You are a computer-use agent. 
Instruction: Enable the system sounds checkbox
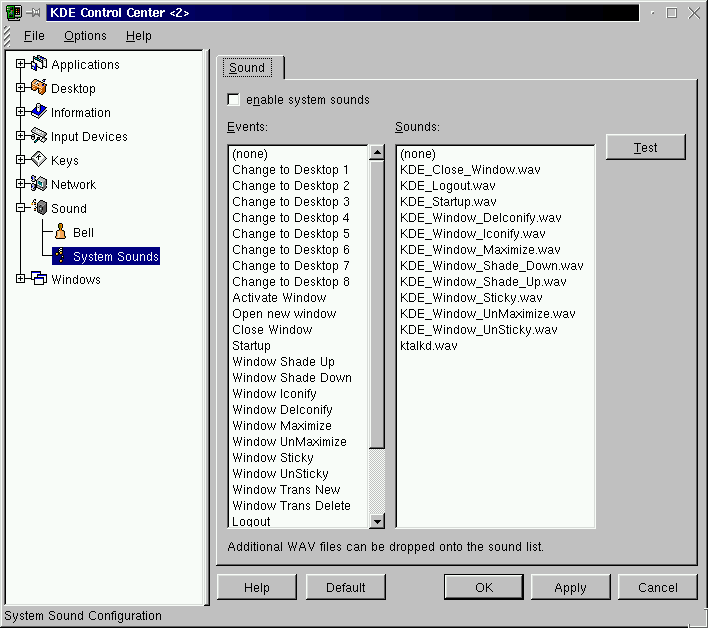234,100
